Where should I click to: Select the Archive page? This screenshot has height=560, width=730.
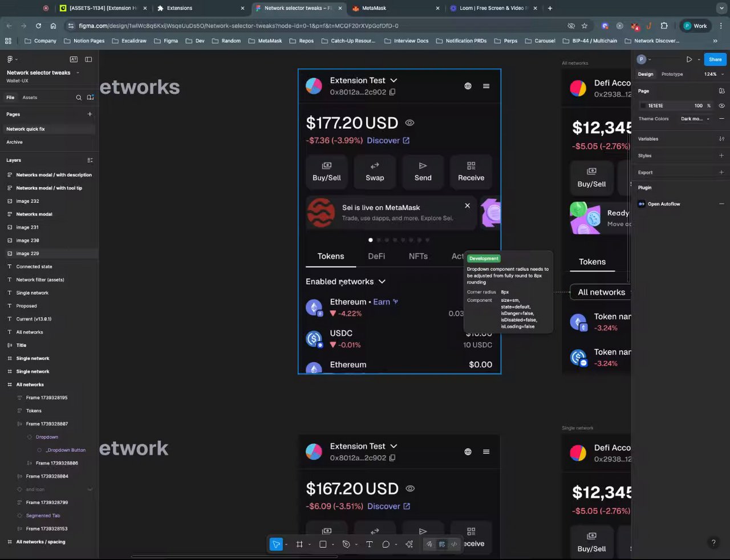(14, 142)
